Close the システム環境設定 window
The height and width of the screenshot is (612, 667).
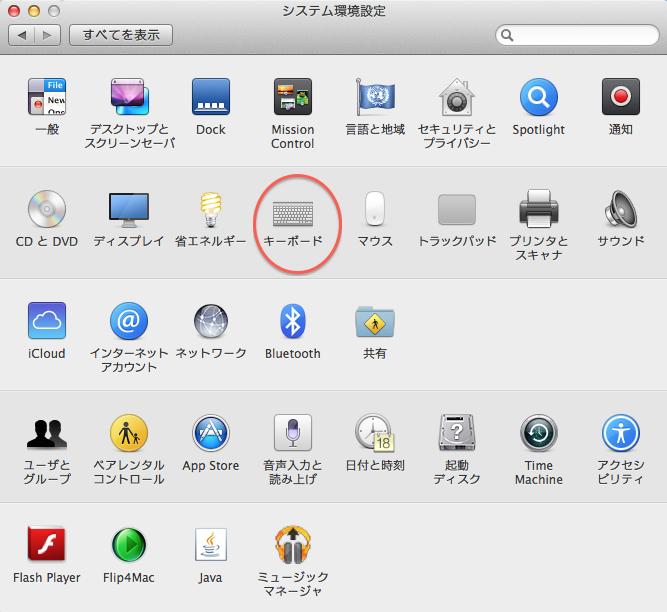tap(14, 11)
